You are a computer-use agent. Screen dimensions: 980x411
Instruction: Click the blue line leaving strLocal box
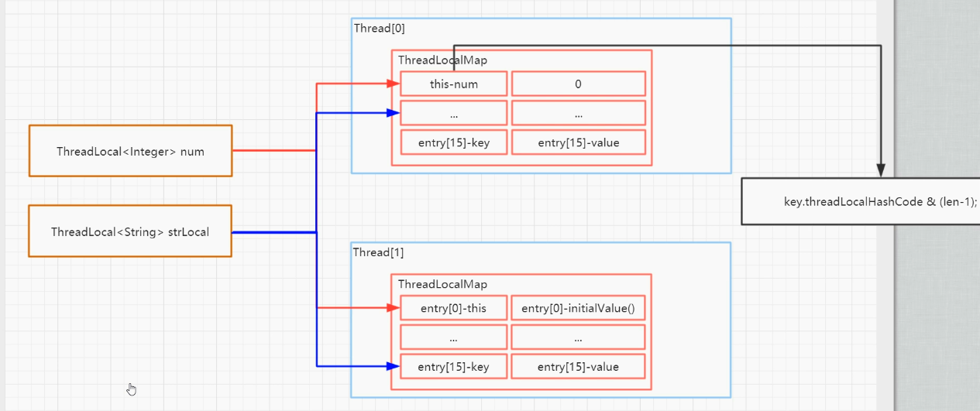point(271,232)
